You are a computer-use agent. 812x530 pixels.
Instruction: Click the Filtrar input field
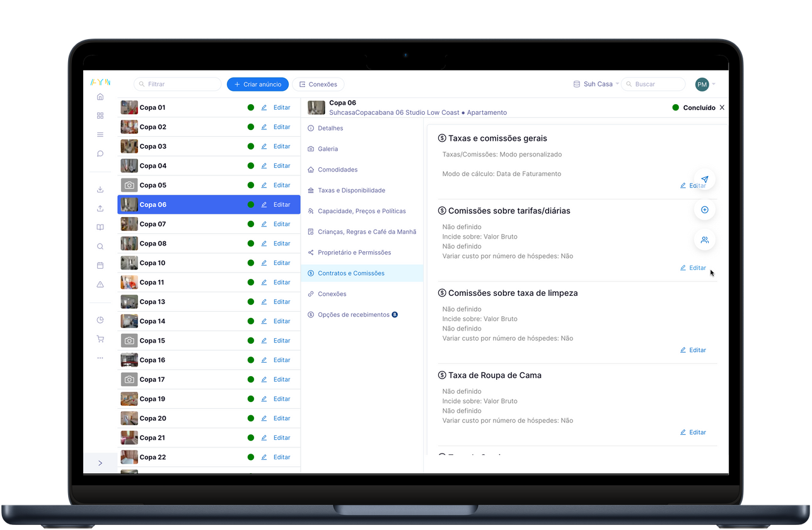coord(178,84)
